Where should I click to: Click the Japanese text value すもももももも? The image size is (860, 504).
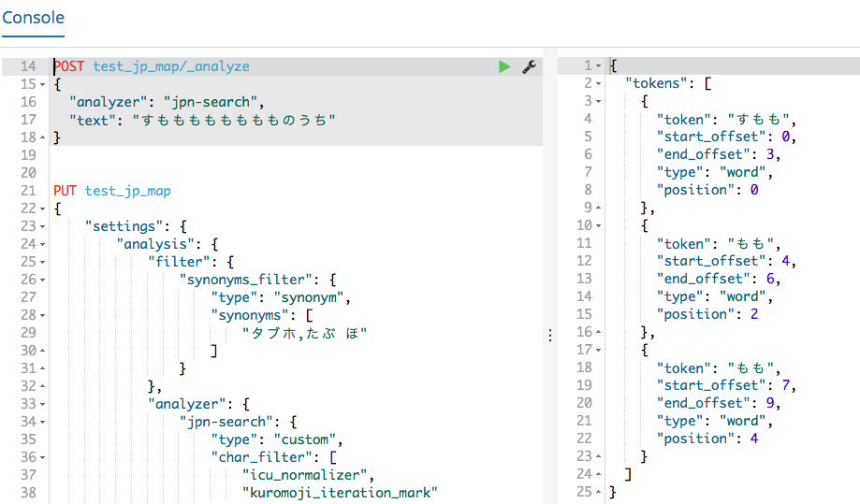coord(234,120)
